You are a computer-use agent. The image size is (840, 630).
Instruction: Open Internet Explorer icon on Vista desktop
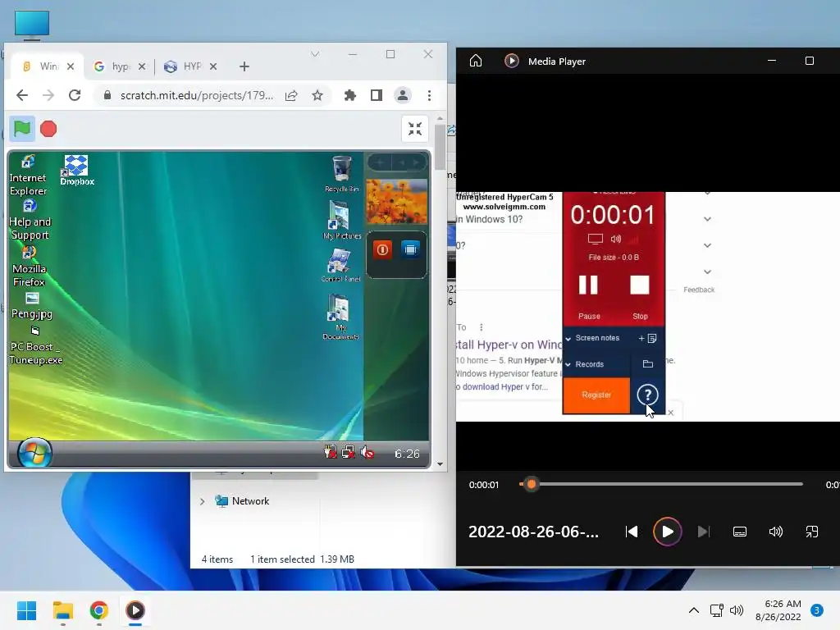pos(28,176)
